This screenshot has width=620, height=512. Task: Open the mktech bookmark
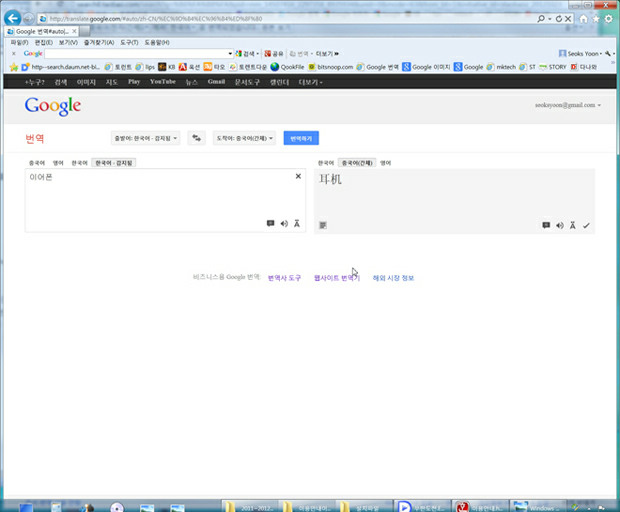point(501,67)
